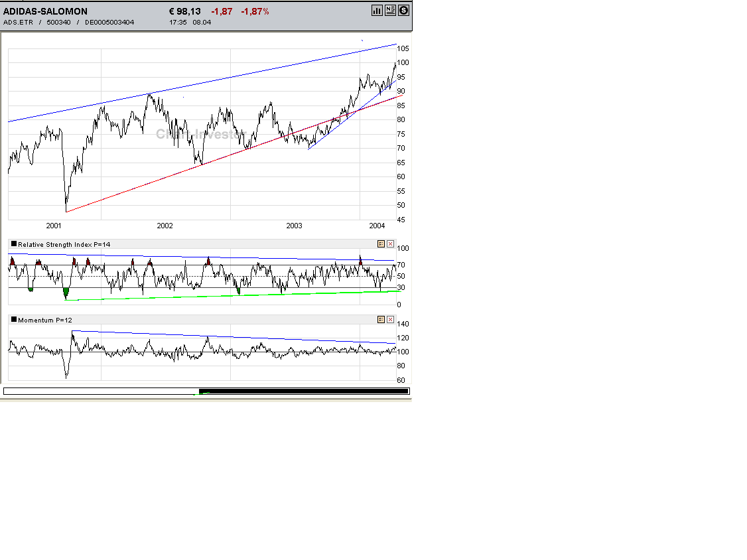Click the ADS.ETR ticker symbol
Image resolution: width=747 pixels, height=560 pixels.
[18, 23]
